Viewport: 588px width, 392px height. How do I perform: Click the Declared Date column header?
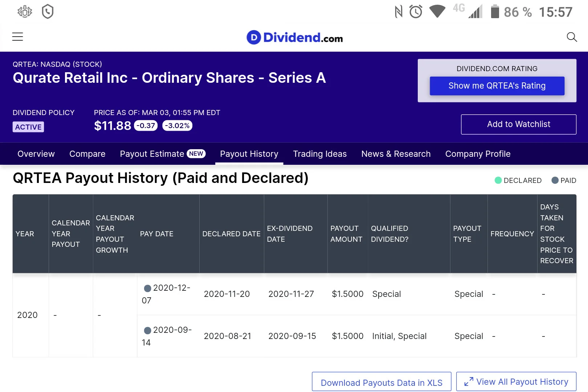[x=231, y=234]
